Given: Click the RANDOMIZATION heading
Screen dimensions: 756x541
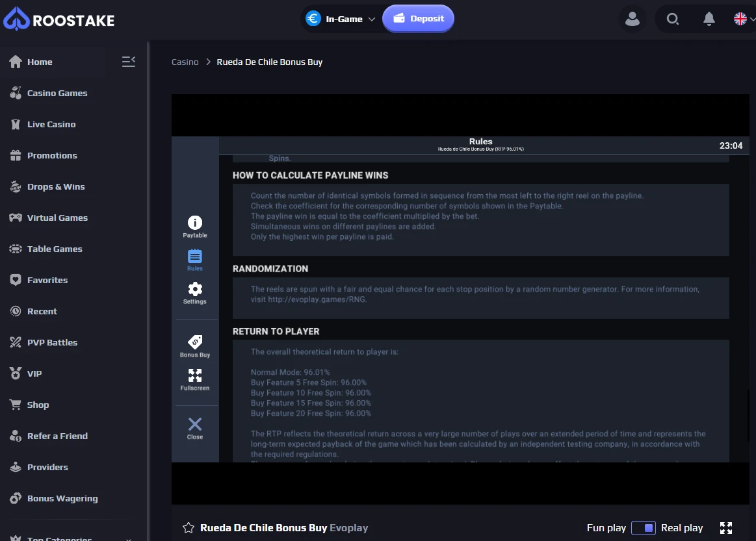Looking at the screenshot, I should coord(270,269).
